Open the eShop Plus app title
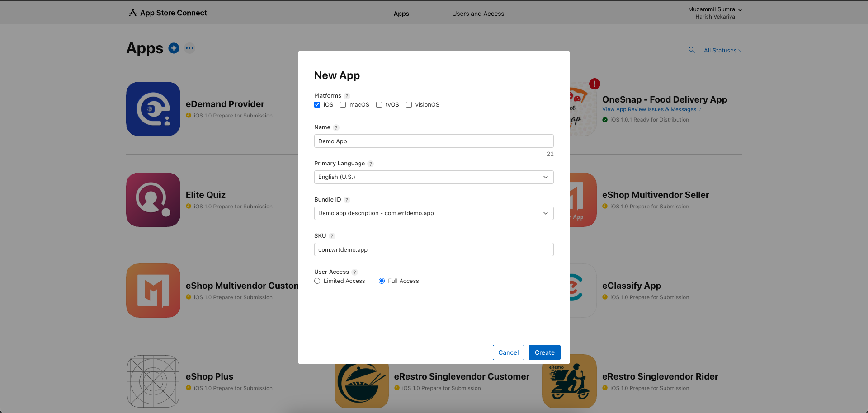 (x=210, y=376)
